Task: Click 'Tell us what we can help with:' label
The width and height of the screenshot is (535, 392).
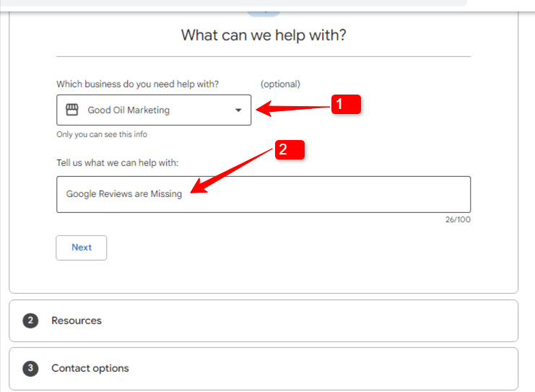Action: (118, 163)
